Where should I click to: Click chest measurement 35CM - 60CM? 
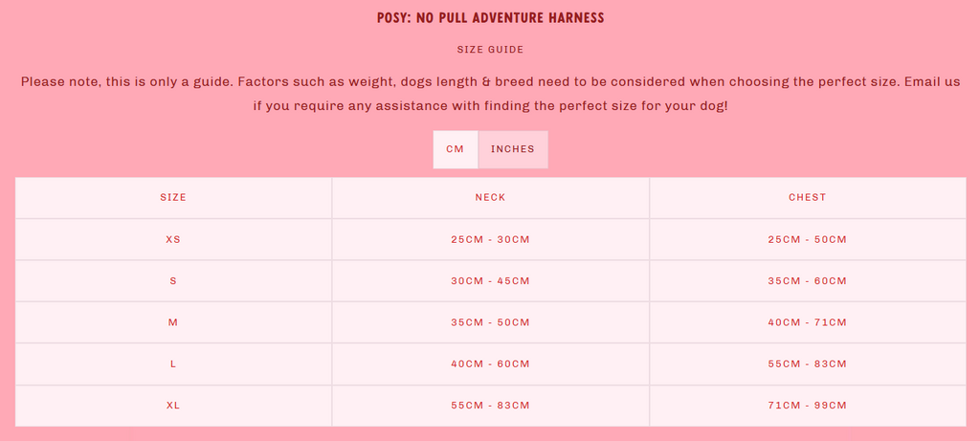tap(808, 281)
